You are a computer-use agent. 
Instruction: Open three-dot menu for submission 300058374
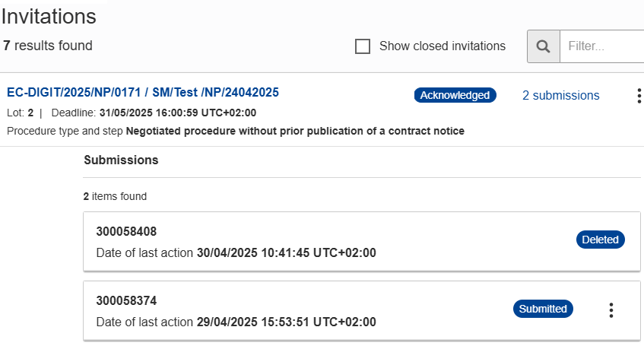click(611, 309)
